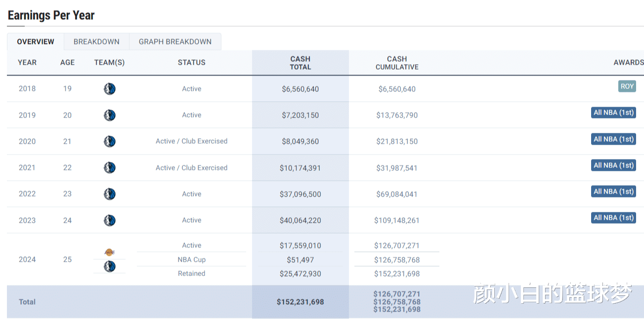Switch to the Breakdown tab
Viewport: 644px width, 319px height.
pyautogui.click(x=96, y=42)
